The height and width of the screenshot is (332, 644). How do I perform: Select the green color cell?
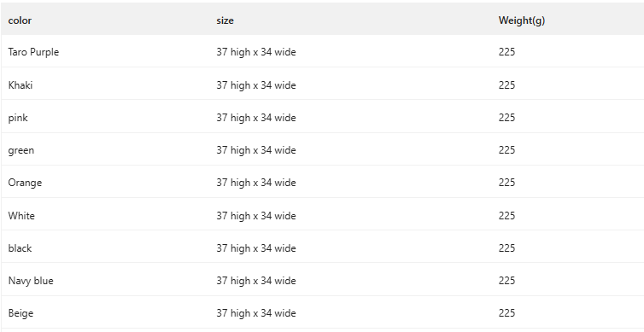[x=21, y=150]
